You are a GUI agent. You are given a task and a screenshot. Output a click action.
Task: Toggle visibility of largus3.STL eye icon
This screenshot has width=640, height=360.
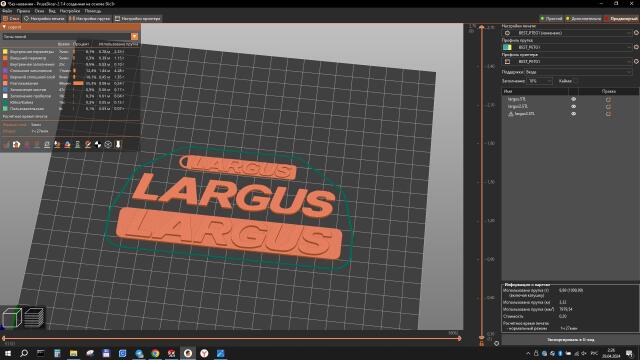coord(573,114)
